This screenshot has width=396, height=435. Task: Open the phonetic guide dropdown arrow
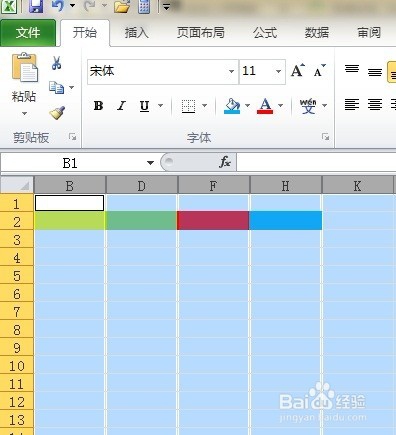(x=325, y=106)
